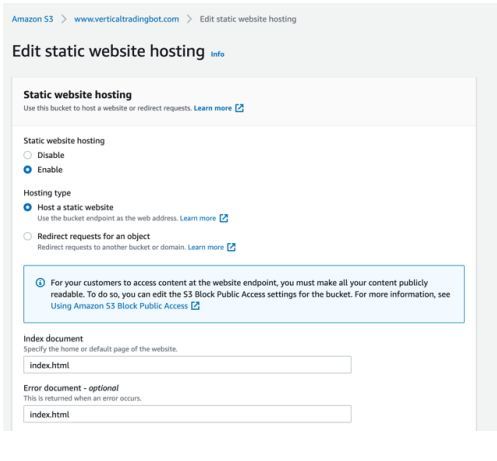497x461 pixels.
Task: Click external link icon under Redirect requests option
Action: [x=231, y=247]
